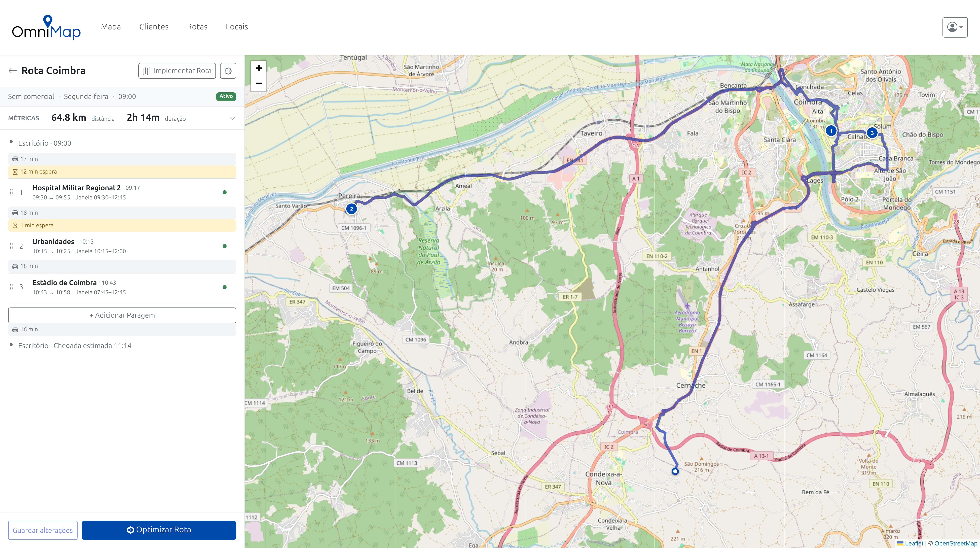This screenshot has width=980, height=548.
Task: Click the office start marker on the map
Action: coord(675,471)
